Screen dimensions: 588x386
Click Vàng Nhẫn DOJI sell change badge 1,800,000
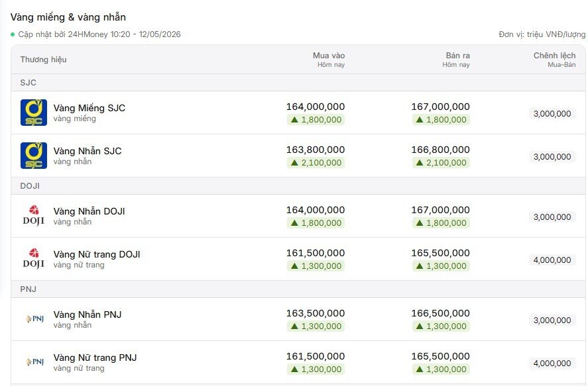[441, 223]
